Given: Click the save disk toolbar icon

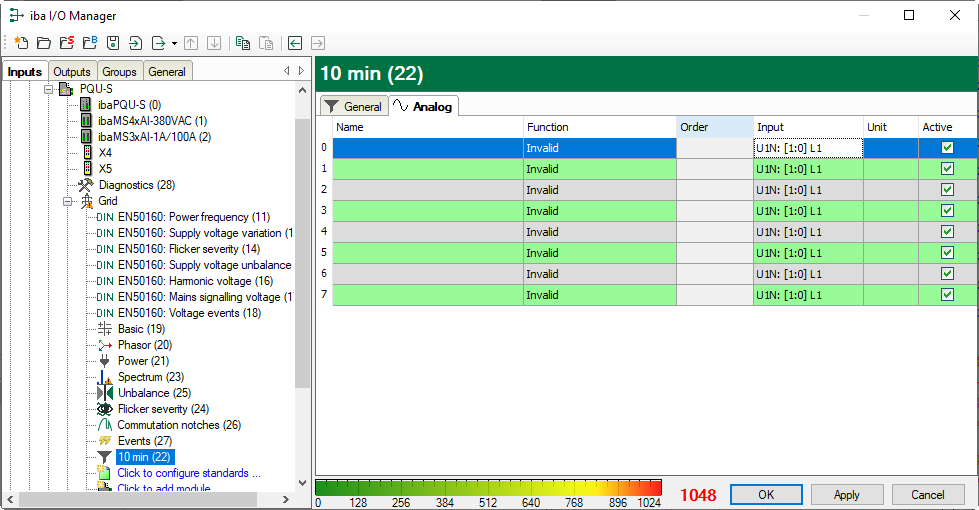Looking at the screenshot, I should tap(113, 43).
